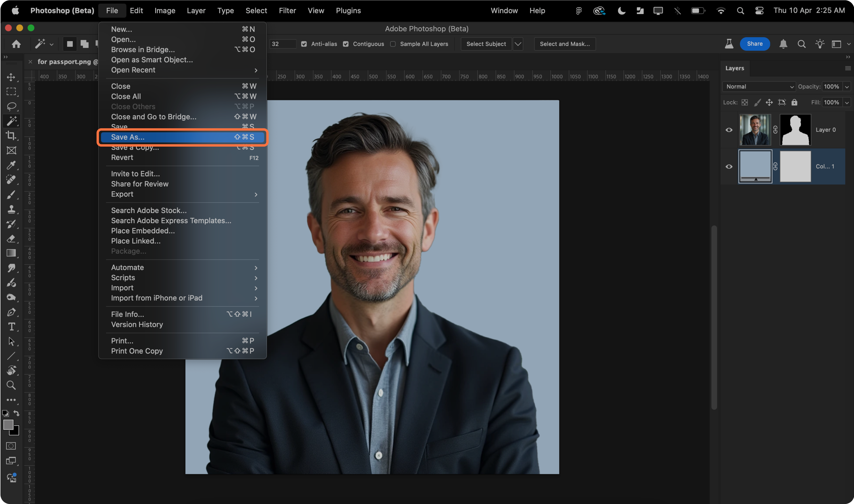Select the Eraser tool
This screenshot has width=854, height=504.
[x=11, y=239]
